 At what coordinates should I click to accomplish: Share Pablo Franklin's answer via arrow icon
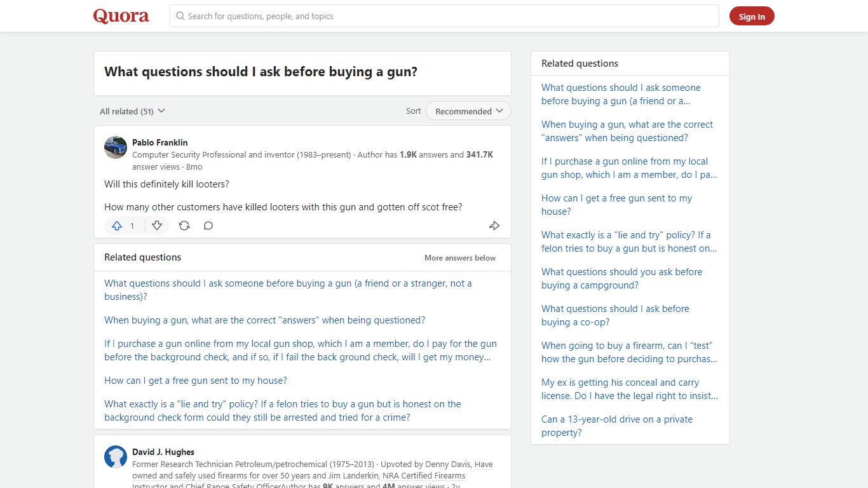pyautogui.click(x=494, y=226)
